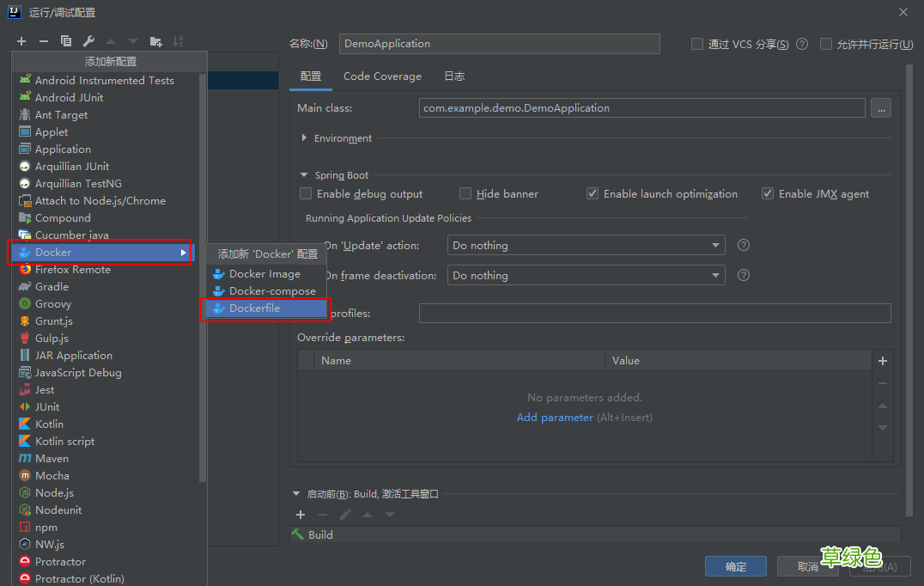Click the remove configuration minus icon
924x586 pixels.
coord(44,41)
